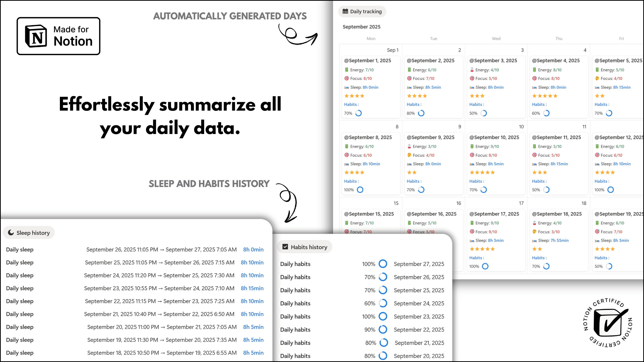Click the Notion Certified badge icon

608,323
